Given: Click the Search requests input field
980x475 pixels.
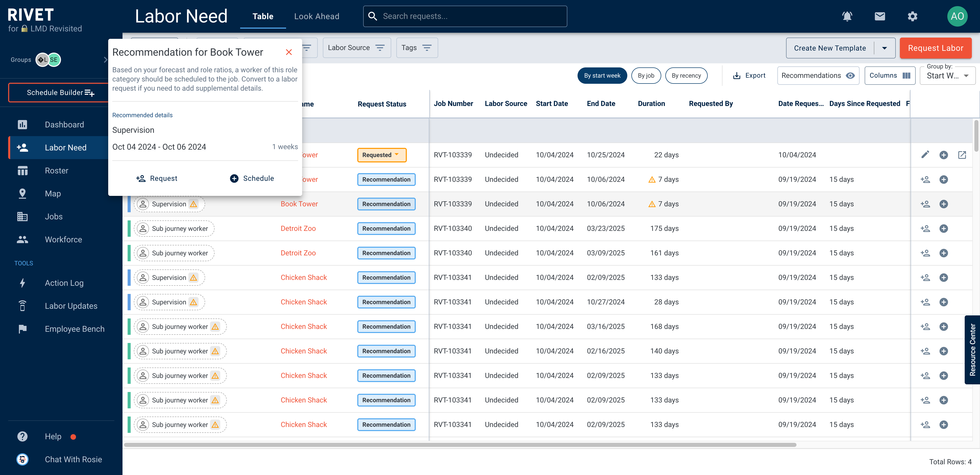Looking at the screenshot, I should pyautogui.click(x=465, y=16).
